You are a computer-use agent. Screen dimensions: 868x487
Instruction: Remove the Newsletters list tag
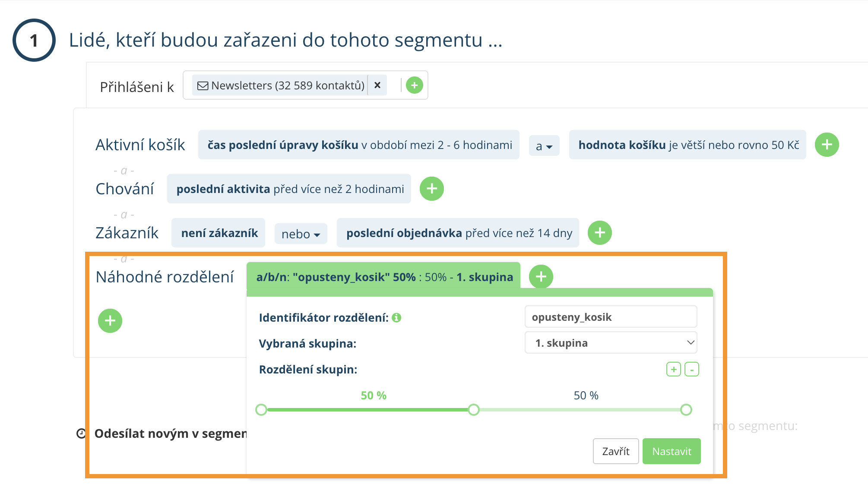coord(377,85)
